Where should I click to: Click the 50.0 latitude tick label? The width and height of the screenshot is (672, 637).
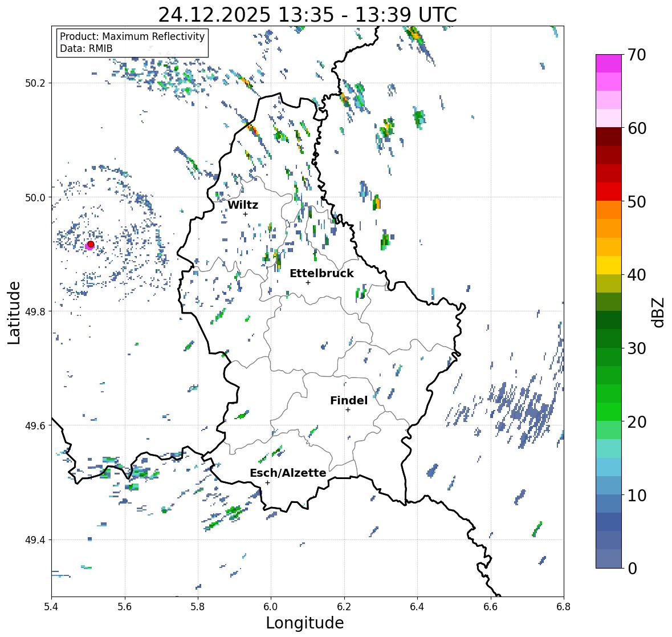click(35, 198)
